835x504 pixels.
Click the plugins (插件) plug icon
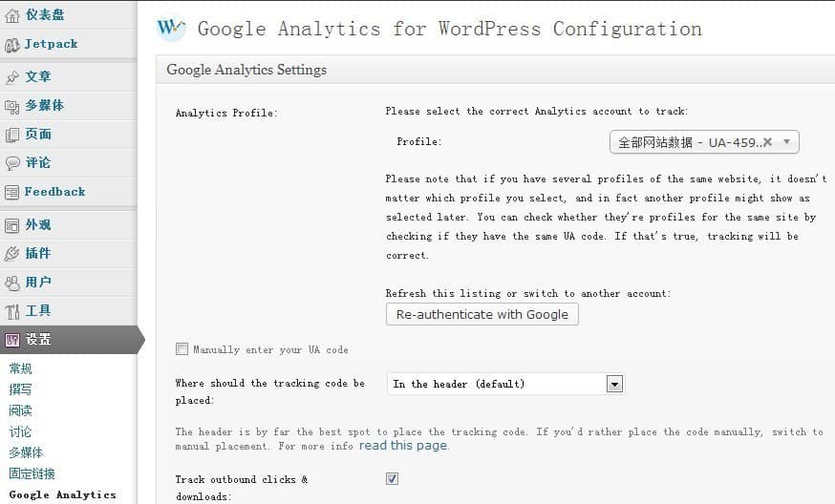point(12,254)
